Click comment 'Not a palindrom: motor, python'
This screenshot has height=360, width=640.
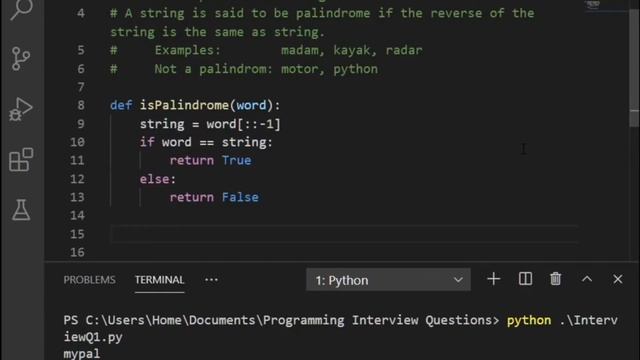266,69
